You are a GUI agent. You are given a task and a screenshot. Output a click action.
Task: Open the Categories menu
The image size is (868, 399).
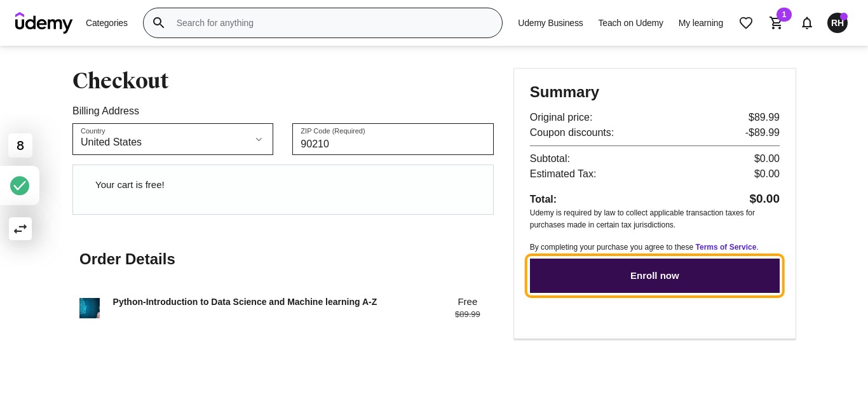click(x=107, y=23)
